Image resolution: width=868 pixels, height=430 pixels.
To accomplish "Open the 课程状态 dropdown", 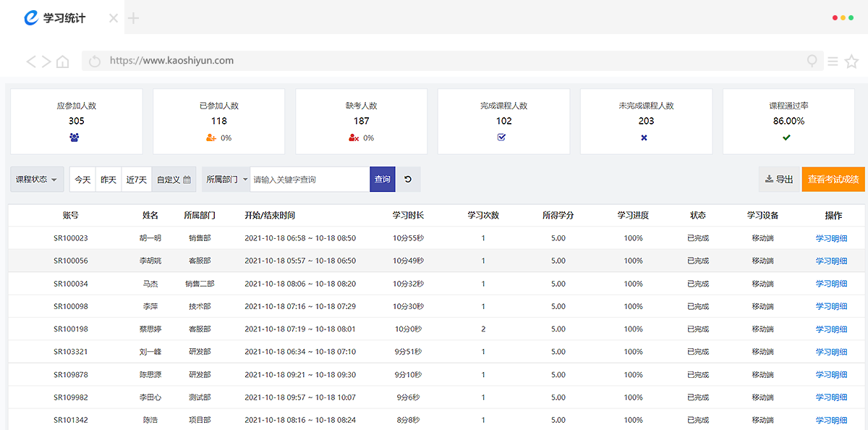I will (x=37, y=180).
